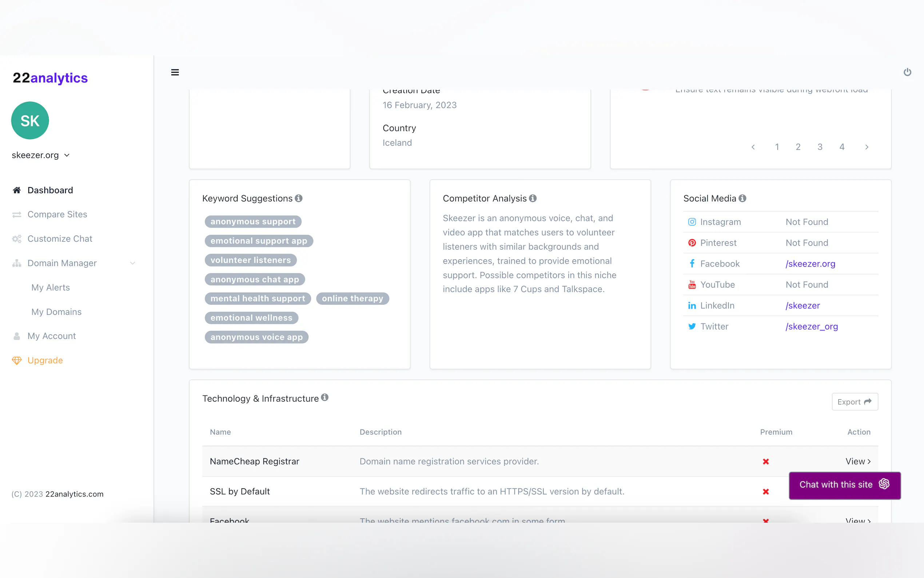Go to previous page arrow in pagination
The height and width of the screenshot is (578, 924).
(x=753, y=147)
